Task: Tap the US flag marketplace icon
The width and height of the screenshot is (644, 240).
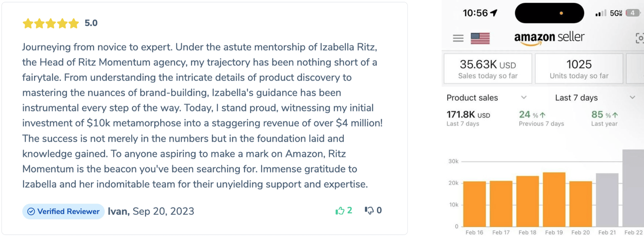Action: tap(480, 38)
